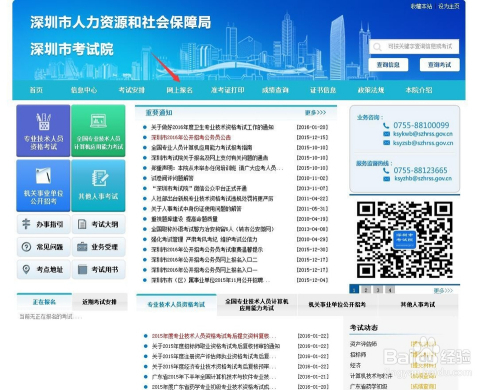Open 关于人事考试中身份证使用问题的解答 notice

click(x=196, y=209)
